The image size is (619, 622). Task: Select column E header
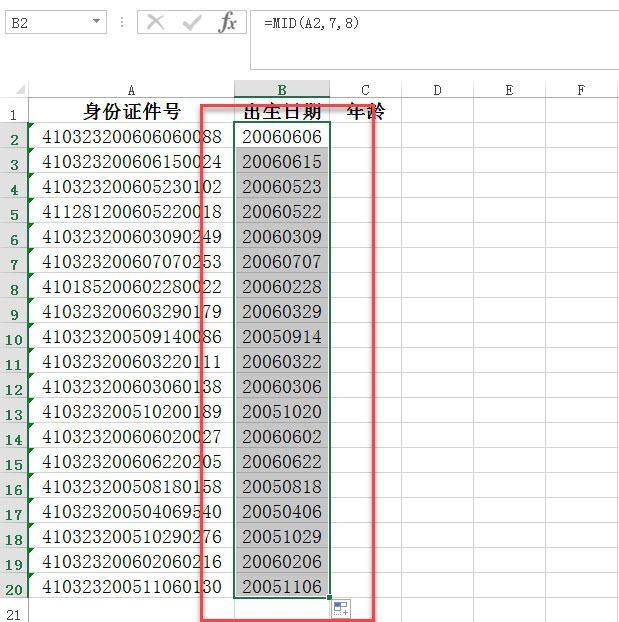509,90
